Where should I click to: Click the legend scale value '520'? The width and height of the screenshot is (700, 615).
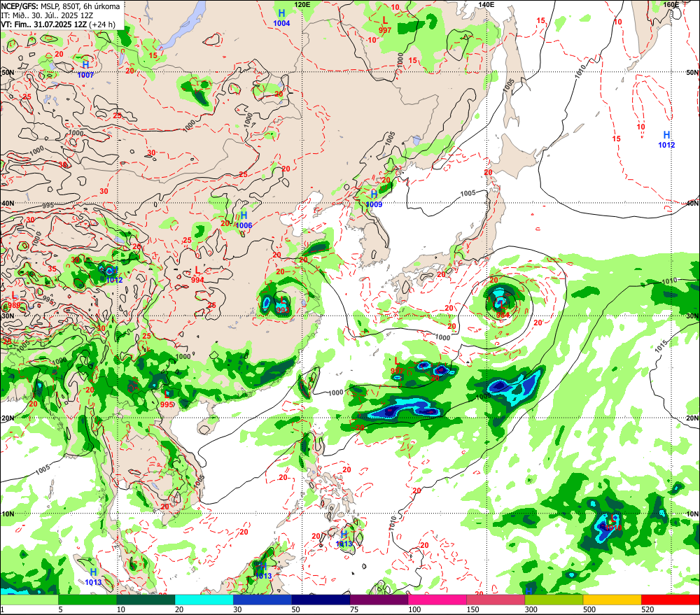coord(647,609)
